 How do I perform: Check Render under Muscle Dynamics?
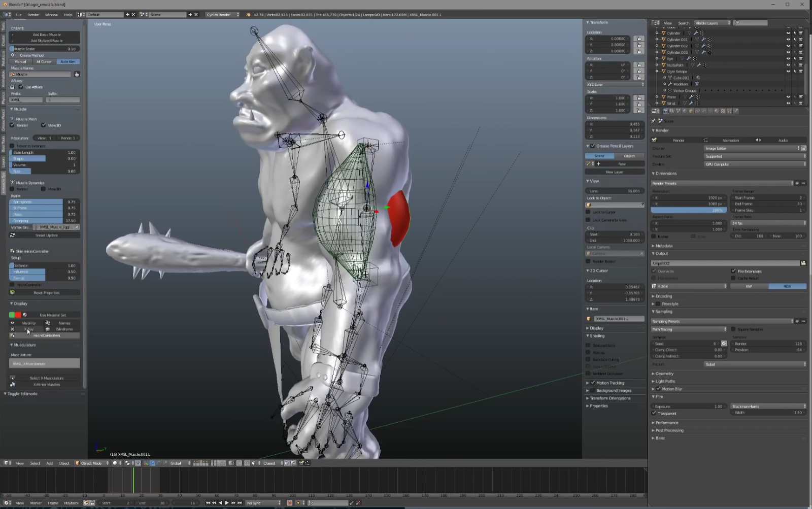12,188
